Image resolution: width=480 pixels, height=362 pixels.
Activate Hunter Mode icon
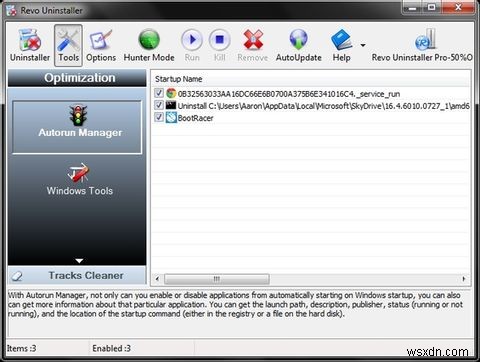(149, 45)
